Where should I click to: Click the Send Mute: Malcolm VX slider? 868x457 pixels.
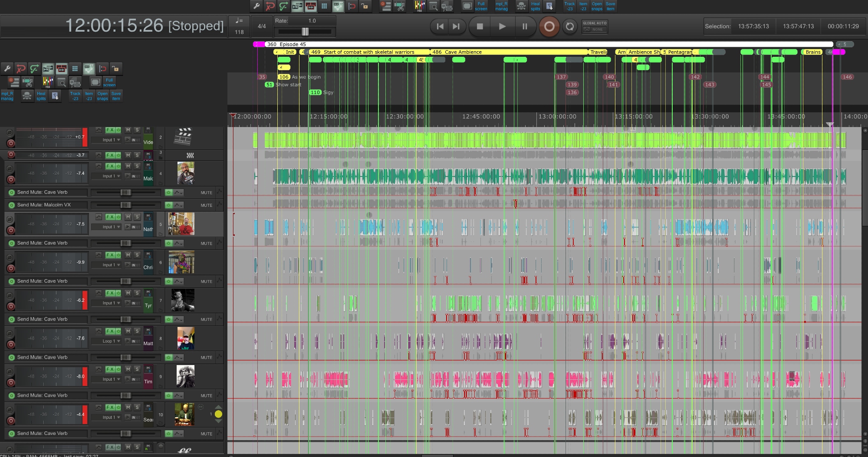(x=125, y=205)
